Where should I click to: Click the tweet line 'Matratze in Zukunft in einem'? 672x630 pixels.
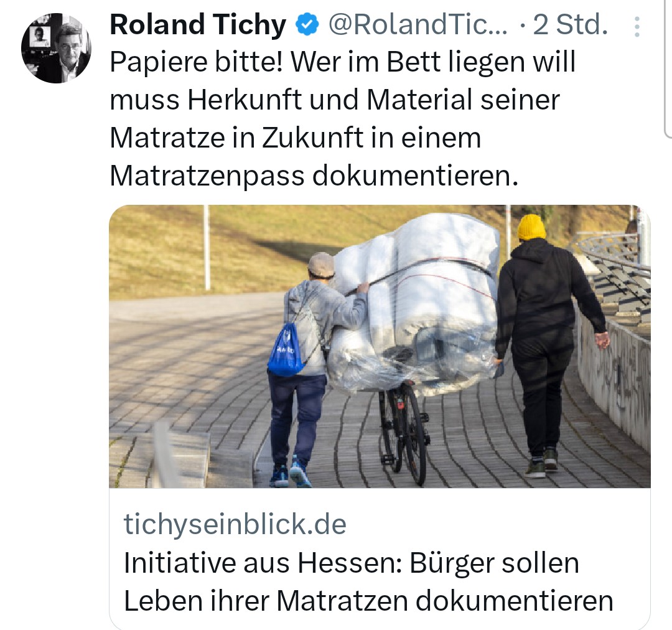point(296,138)
